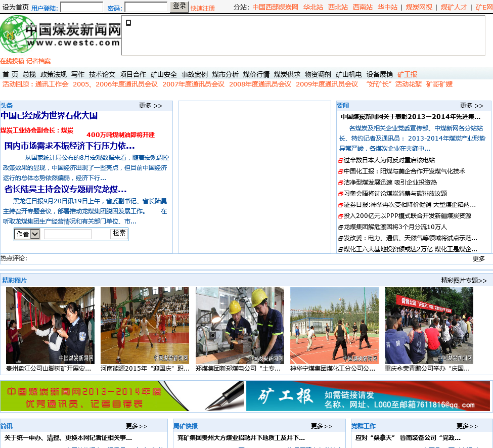Screen dimensions: 493x448
Task: Click 更多 >> in 要闻 section
Action: point(471,106)
